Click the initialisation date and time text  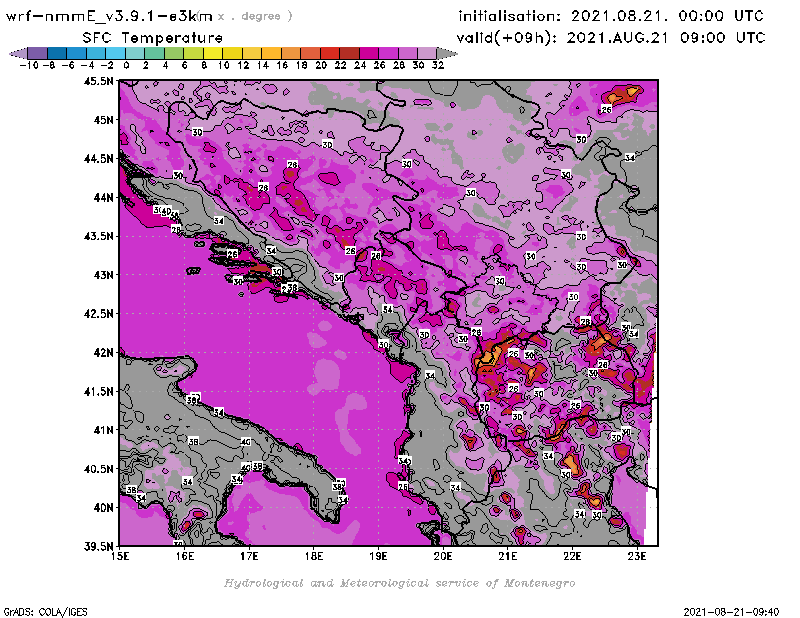pyautogui.click(x=610, y=16)
